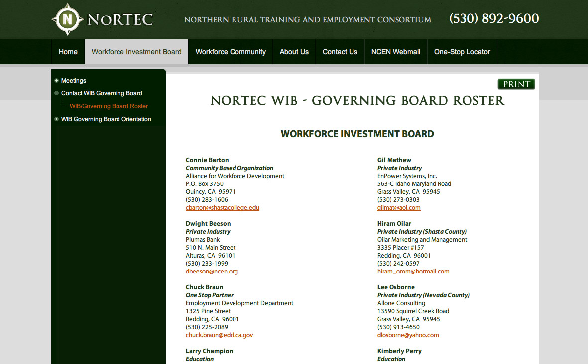The height and width of the screenshot is (364, 588).
Task: Select the name Lee Osborne
Action: click(x=396, y=287)
